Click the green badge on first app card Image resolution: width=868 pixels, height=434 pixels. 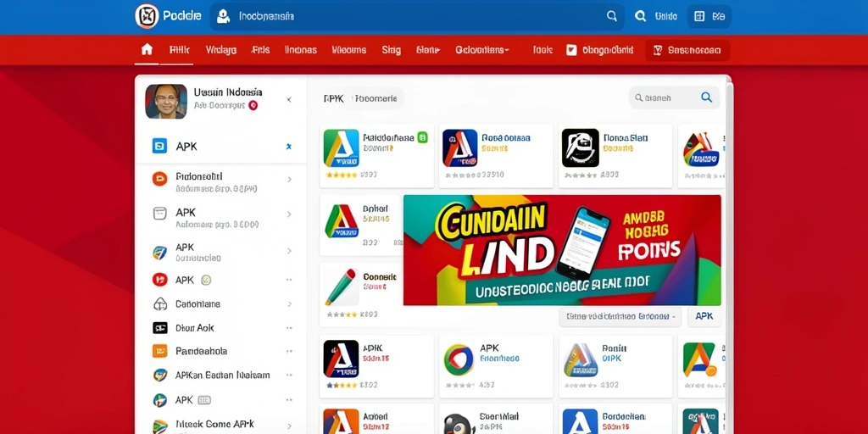422,137
